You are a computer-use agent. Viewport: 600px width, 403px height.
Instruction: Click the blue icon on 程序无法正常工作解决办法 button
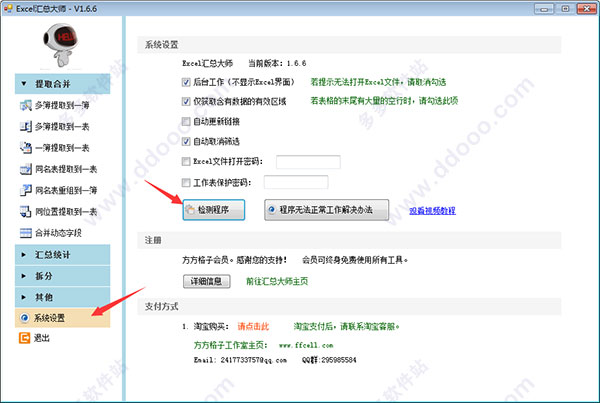272,210
